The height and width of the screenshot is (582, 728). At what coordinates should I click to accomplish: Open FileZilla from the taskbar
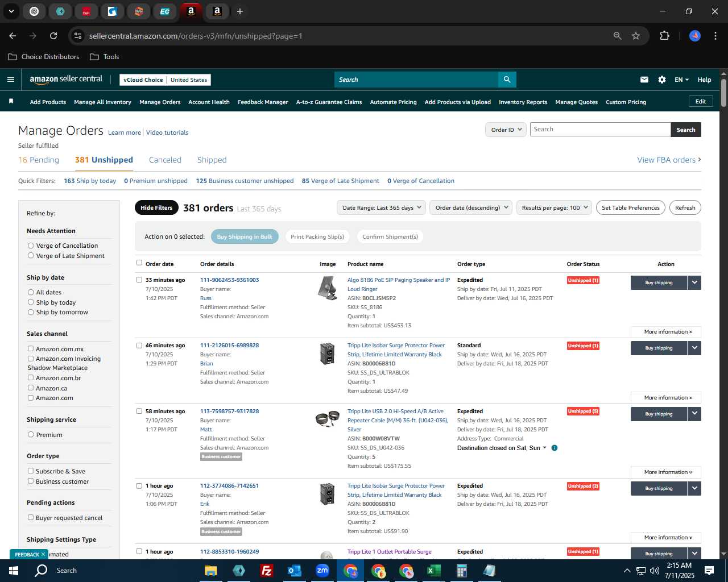[x=267, y=571]
